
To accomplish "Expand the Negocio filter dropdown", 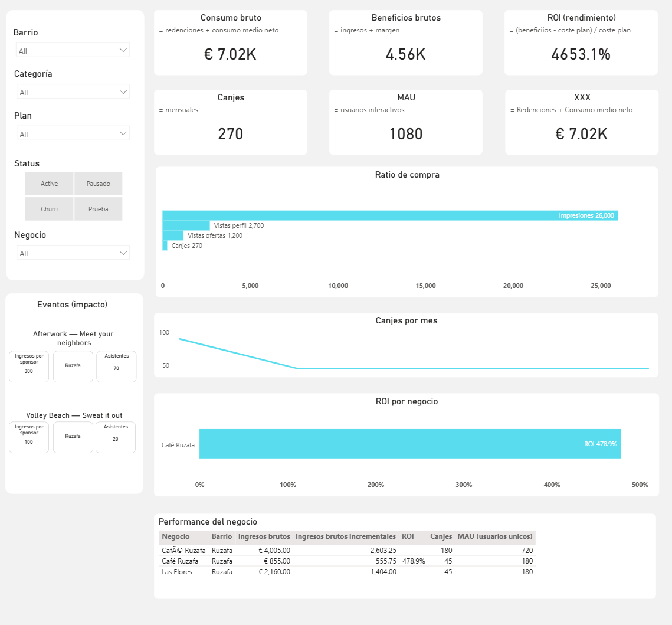I will [73, 253].
